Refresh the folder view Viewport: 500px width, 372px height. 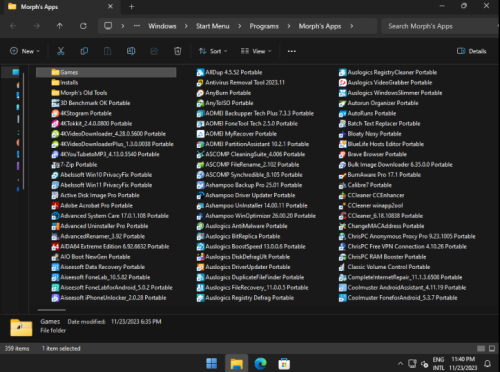(83, 26)
